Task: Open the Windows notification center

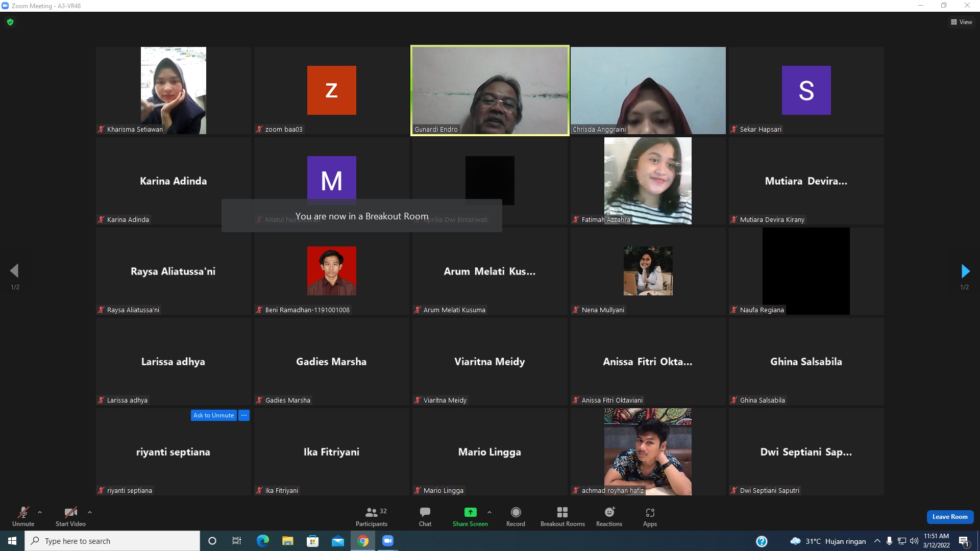Action: coord(964,541)
